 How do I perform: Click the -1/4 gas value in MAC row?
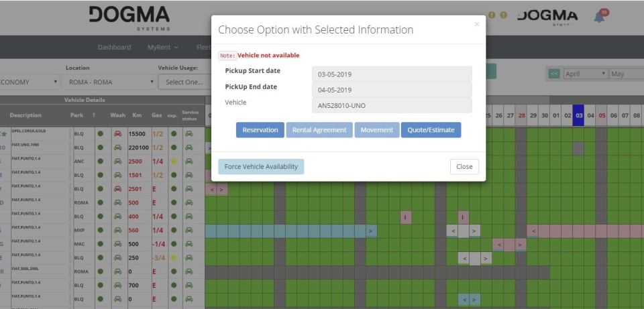(x=158, y=244)
